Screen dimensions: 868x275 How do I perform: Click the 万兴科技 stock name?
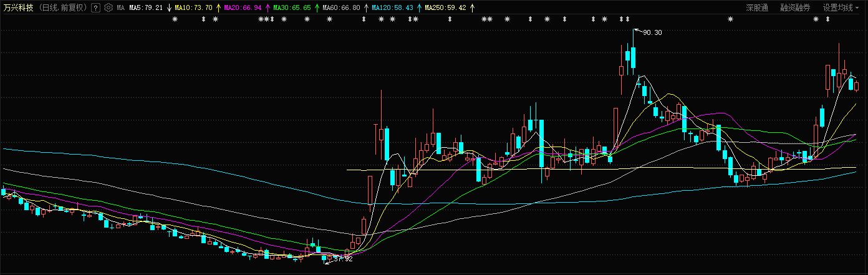(x=18, y=8)
